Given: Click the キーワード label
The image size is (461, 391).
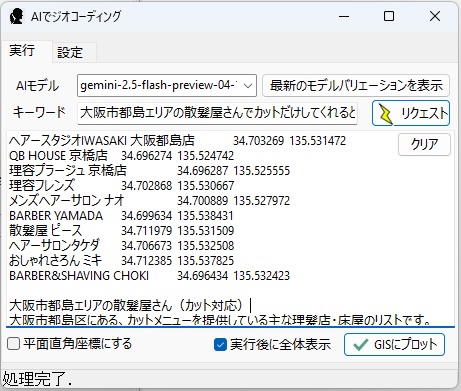Looking at the screenshot, I should (x=39, y=112).
